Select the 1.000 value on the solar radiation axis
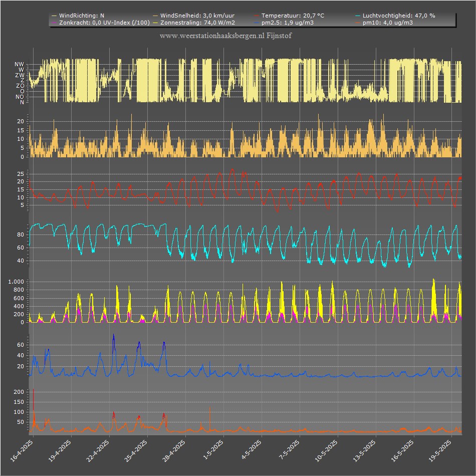The height and width of the screenshot is (476, 476). coord(16,282)
